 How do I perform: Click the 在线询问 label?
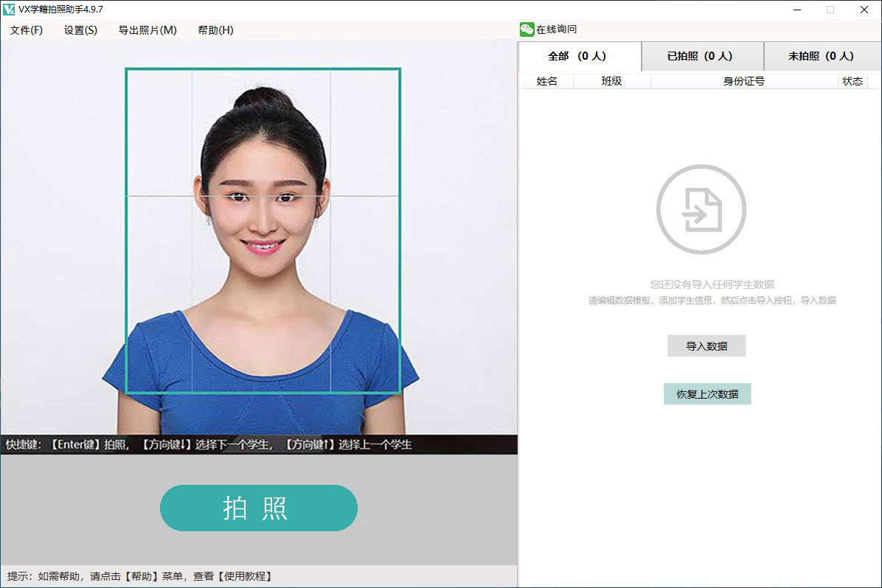(x=557, y=29)
